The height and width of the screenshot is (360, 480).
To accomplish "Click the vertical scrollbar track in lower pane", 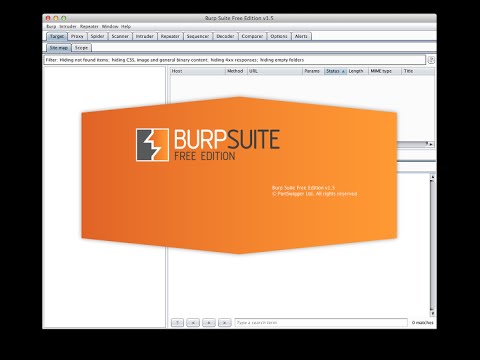I will [432, 245].
